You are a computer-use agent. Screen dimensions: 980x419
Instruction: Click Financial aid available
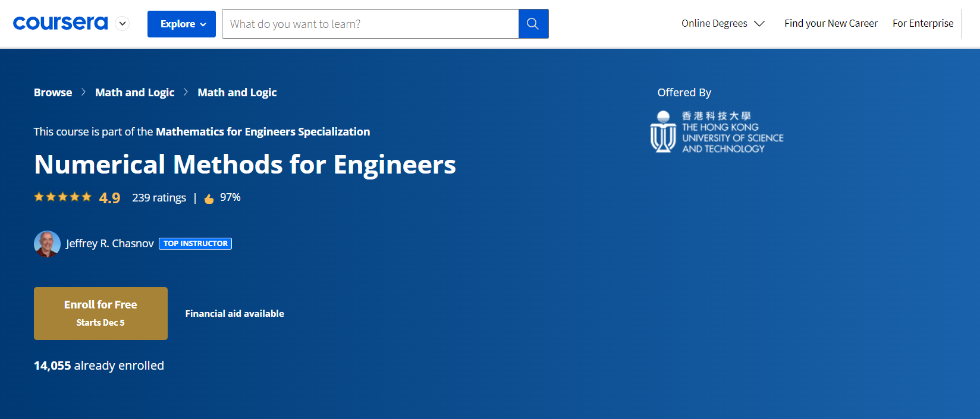(235, 313)
